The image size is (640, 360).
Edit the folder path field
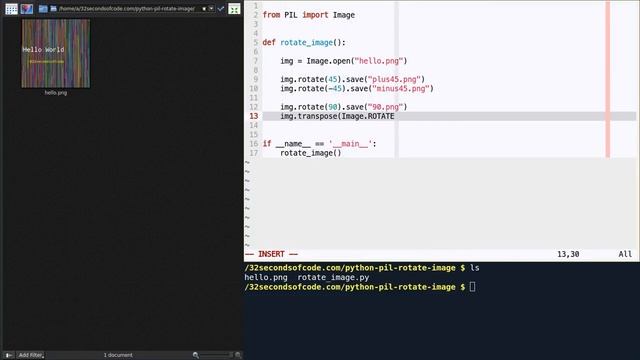[128, 9]
